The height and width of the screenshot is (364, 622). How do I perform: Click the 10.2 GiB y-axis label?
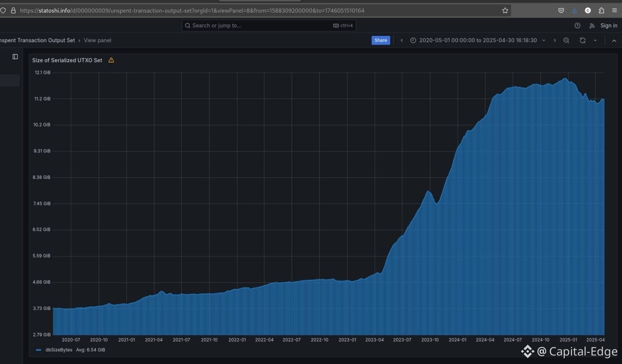(x=43, y=125)
